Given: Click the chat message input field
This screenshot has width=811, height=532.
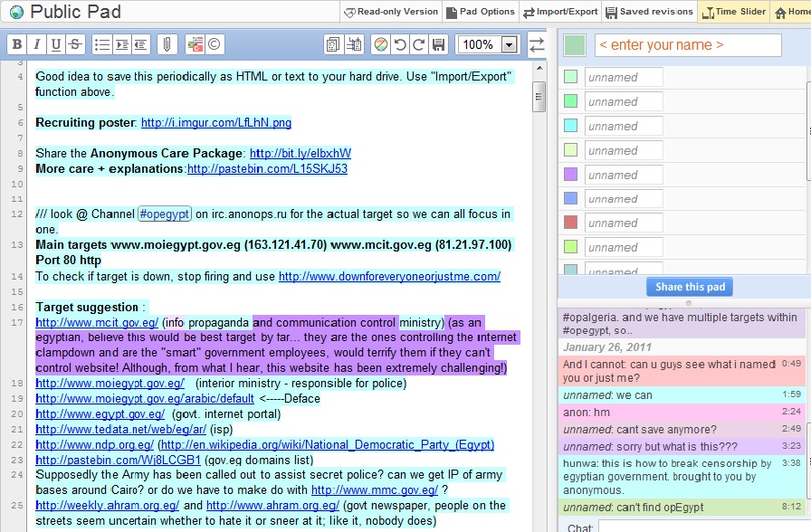Looking at the screenshot, I should pyautogui.click(x=704, y=527).
